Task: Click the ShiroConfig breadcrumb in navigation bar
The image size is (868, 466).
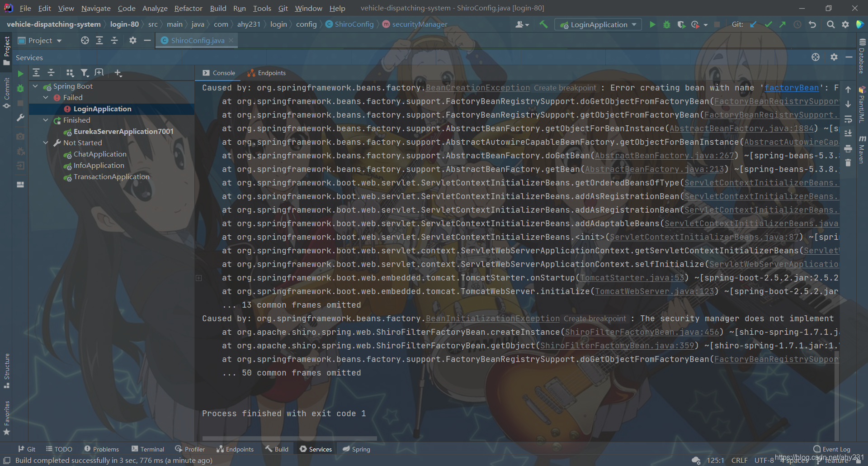Action: coord(349,24)
